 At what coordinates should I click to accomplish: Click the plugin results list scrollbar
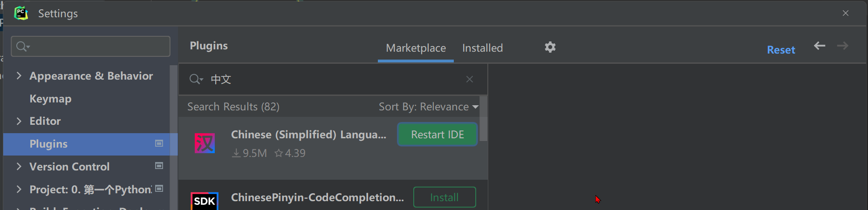tap(484, 119)
